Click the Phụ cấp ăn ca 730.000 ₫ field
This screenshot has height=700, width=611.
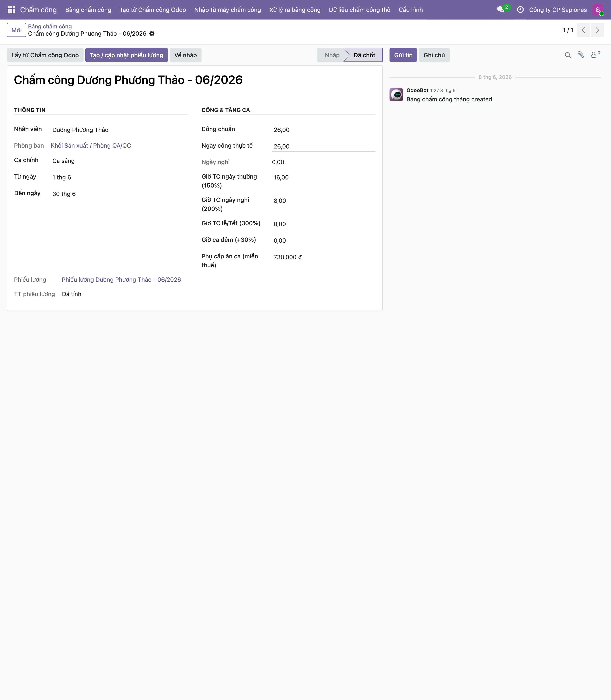click(x=324, y=257)
